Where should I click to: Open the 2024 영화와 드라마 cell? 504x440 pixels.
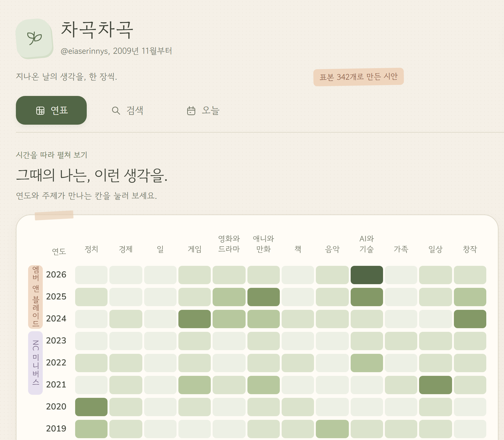click(x=229, y=319)
